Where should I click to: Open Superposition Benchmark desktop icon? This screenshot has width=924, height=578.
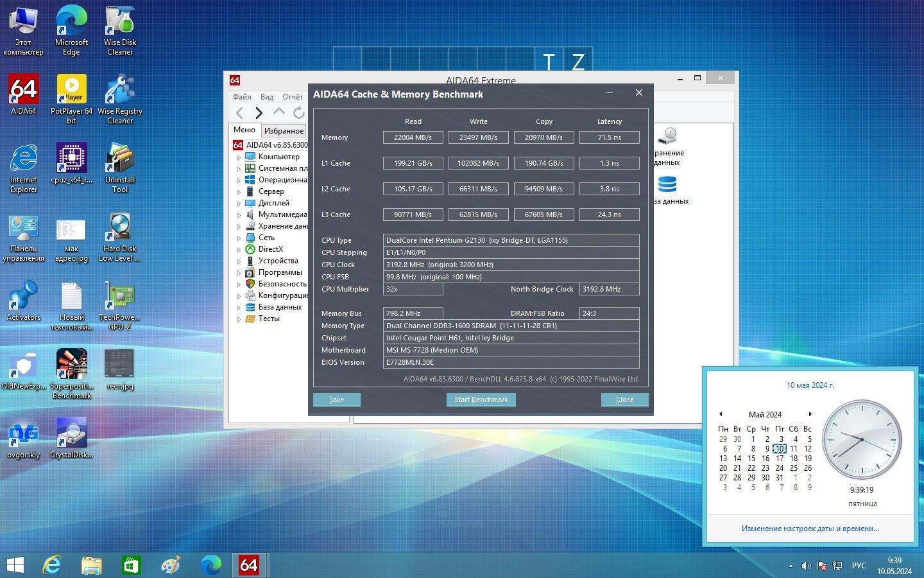pos(71,374)
